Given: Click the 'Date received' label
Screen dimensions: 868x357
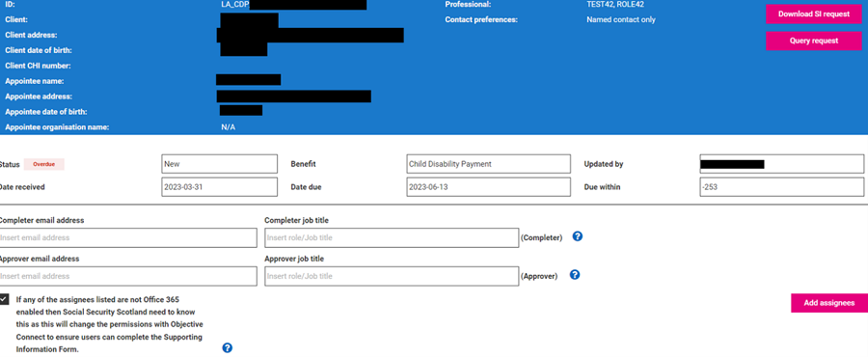Looking at the screenshot, I should click(22, 187).
